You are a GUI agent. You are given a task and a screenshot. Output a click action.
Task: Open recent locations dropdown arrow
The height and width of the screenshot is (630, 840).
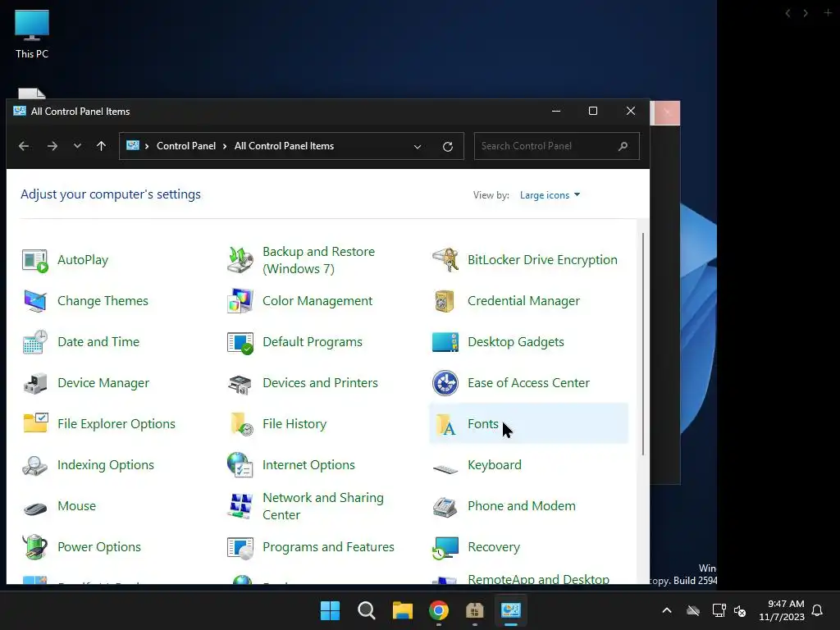coord(77,146)
